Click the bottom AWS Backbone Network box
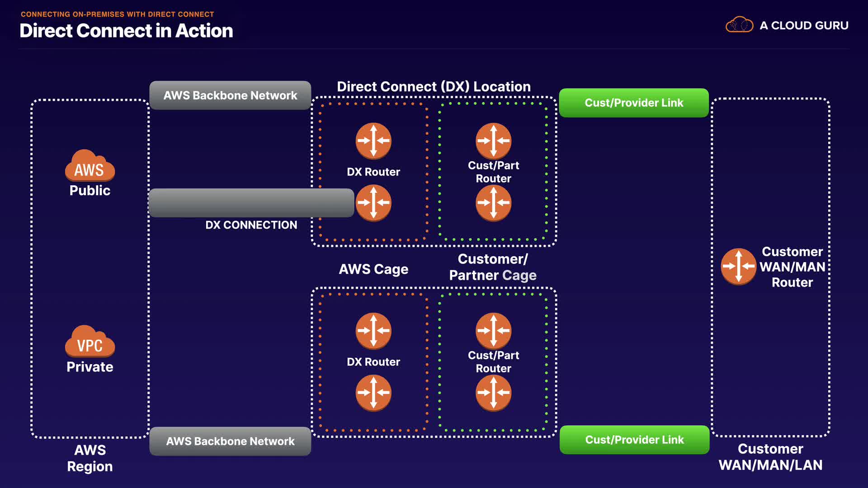868x488 pixels. click(230, 441)
